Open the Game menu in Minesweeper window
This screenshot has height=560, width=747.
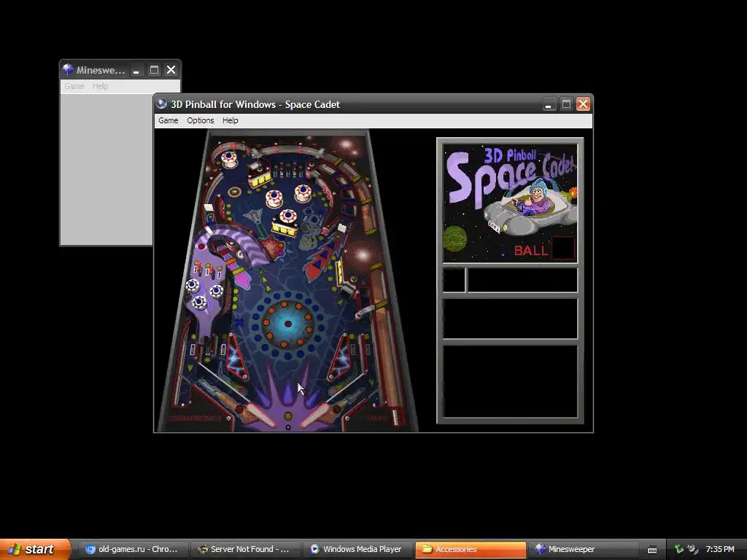click(74, 86)
